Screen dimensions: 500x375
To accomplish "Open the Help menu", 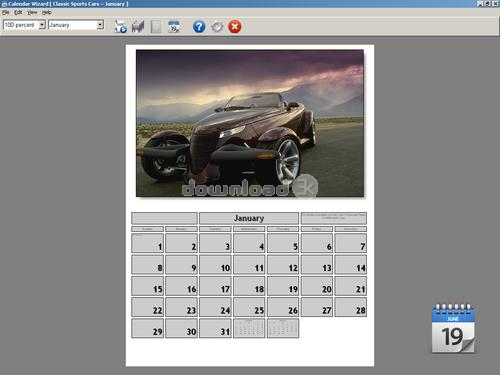I will coord(46,12).
